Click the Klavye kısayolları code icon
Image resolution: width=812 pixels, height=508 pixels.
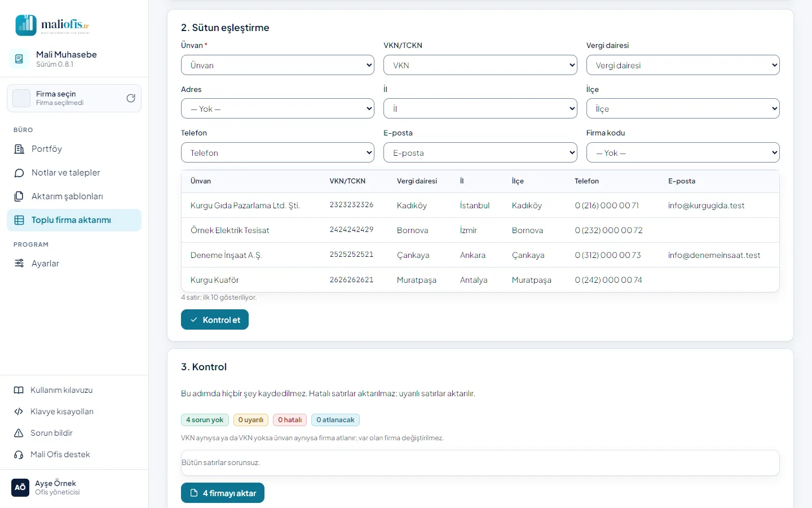(x=19, y=411)
